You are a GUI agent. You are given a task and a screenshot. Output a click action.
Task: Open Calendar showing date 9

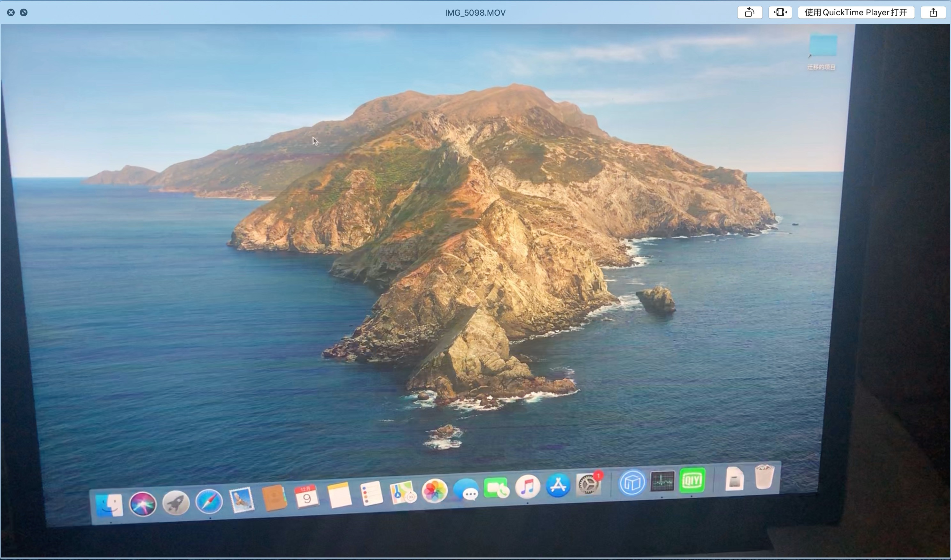[306, 496]
